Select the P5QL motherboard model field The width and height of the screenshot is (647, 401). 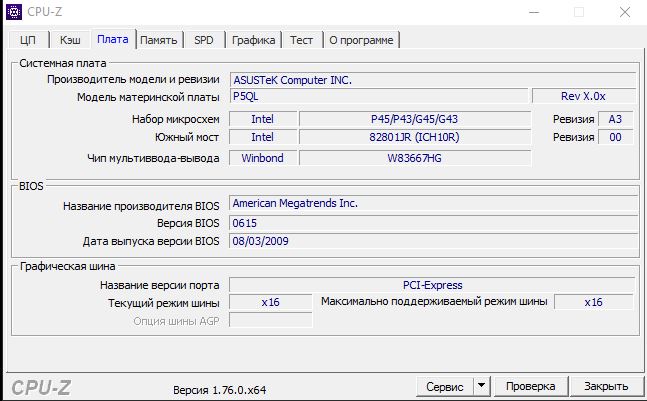point(378,97)
